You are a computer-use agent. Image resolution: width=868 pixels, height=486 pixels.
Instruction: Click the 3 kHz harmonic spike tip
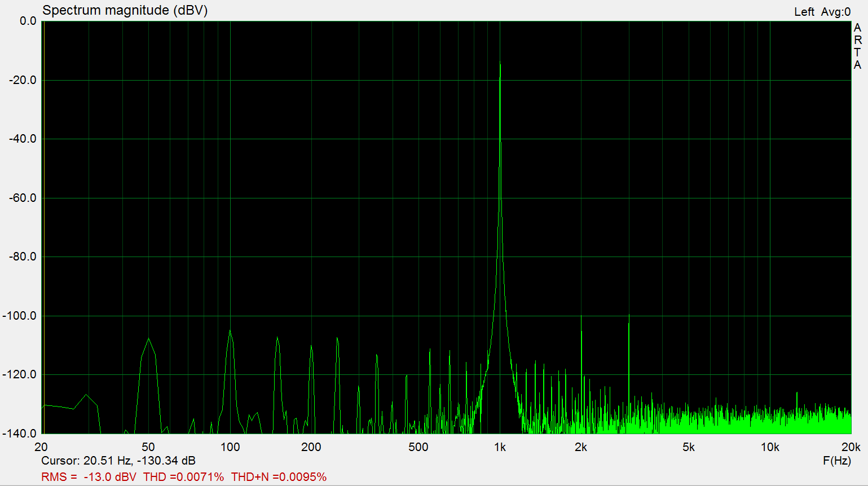coord(629,315)
